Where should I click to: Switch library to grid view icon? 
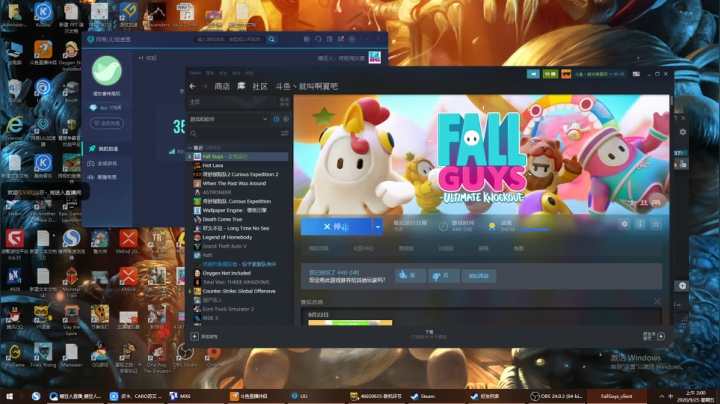pyautogui.click(x=284, y=102)
